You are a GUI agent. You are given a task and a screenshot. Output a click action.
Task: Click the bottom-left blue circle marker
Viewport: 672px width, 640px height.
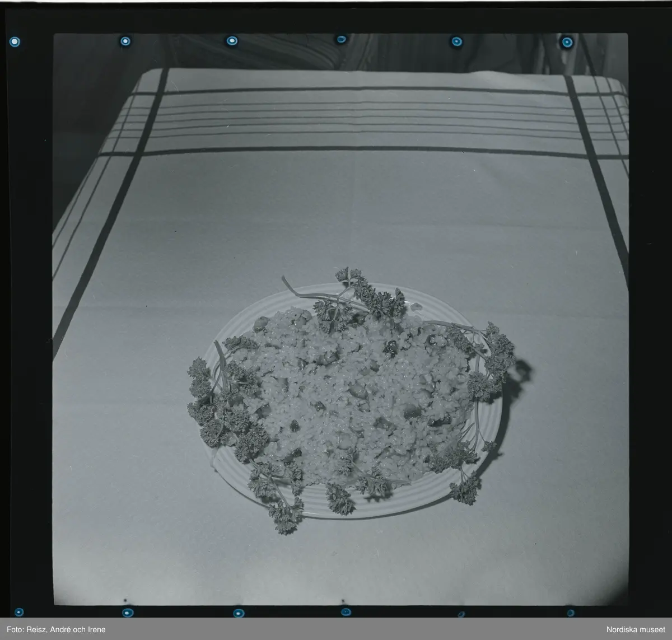pos(18,612)
